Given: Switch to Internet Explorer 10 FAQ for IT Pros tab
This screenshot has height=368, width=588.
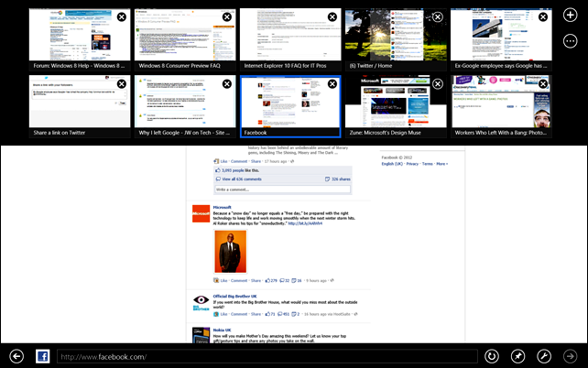Looking at the screenshot, I should 290,39.
